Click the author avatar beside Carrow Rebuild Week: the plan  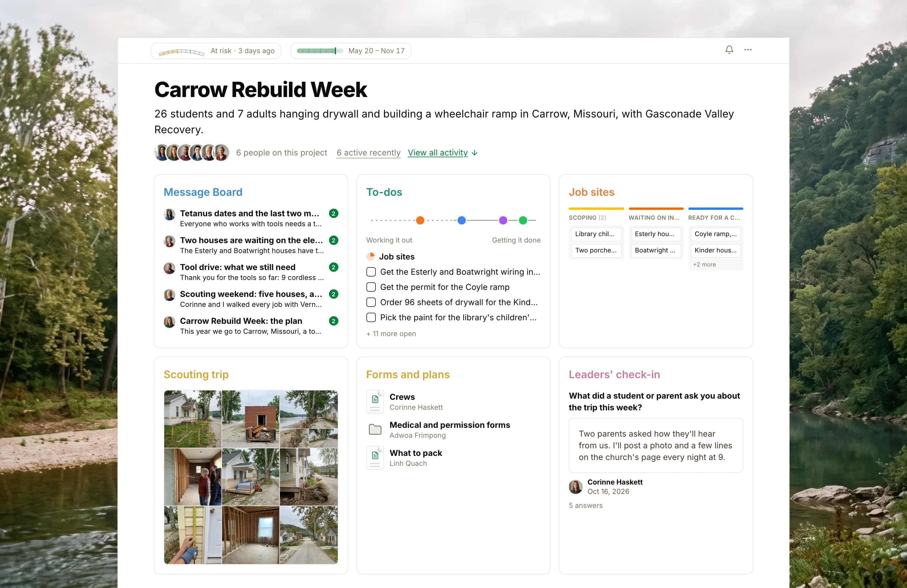[x=169, y=322]
